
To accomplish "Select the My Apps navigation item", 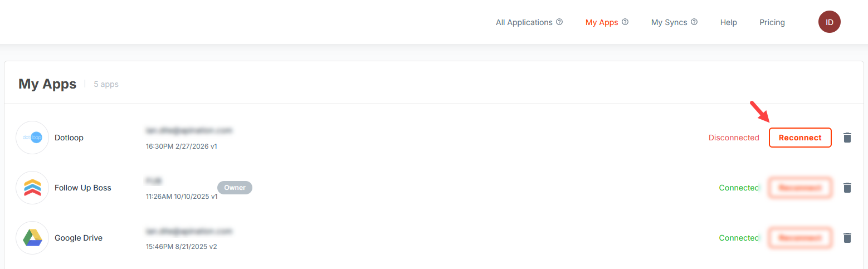I will 602,22.
